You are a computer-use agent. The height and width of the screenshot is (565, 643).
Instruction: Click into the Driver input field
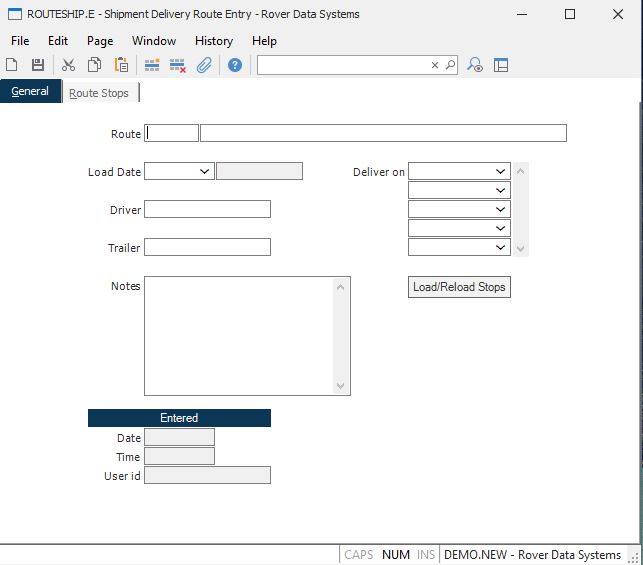click(207, 210)
